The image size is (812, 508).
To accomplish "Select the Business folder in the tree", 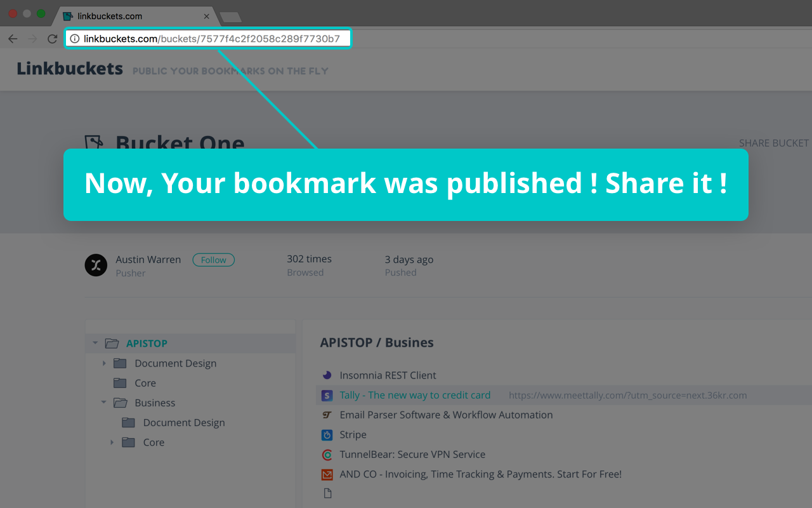I will point(155,403).
